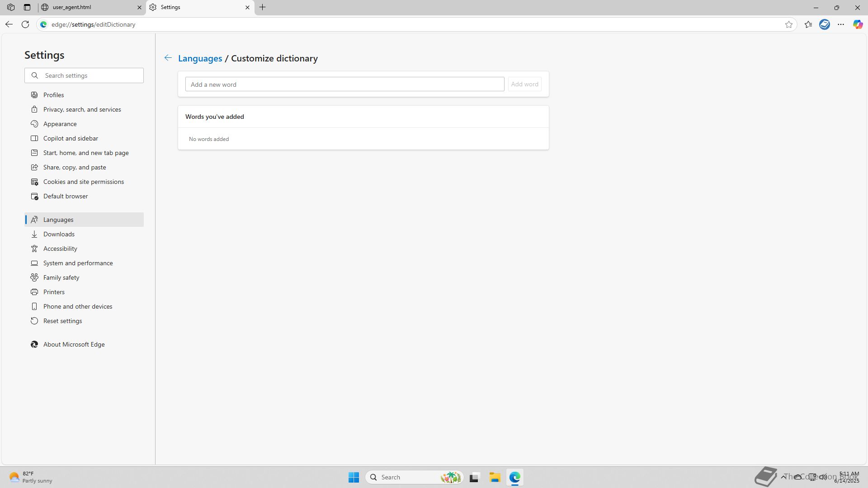Screen dimensions: 868x488
Task: Click the back arrow beside Languages breadcrumb
Action: point(168,58)
